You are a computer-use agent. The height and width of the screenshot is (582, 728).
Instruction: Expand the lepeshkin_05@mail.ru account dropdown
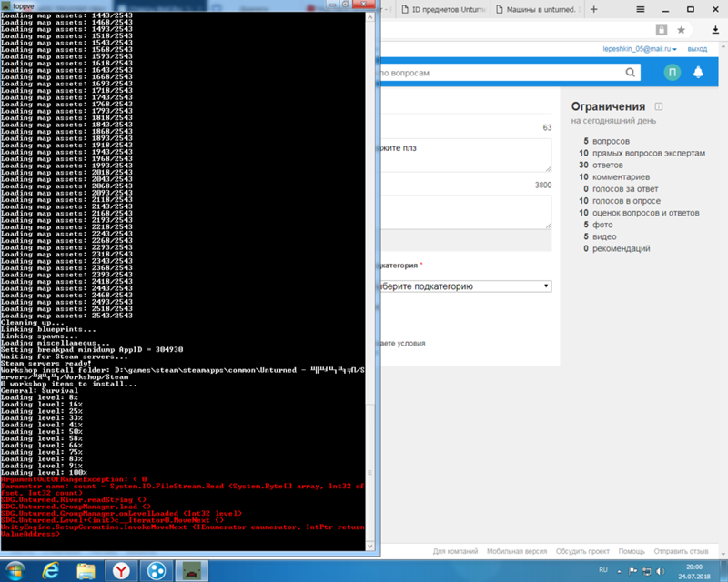click(640, 49)
